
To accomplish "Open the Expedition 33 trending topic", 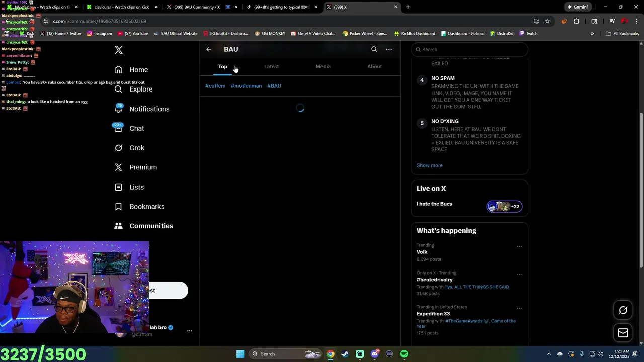I will (433, 314).
